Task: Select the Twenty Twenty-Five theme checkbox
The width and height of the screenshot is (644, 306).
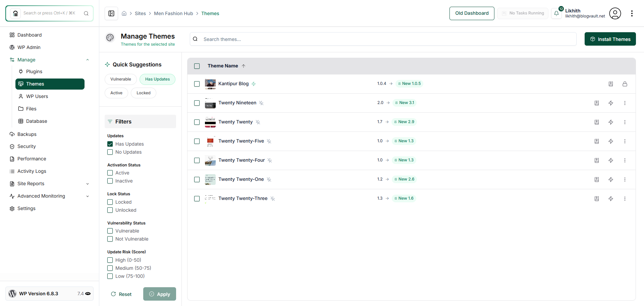Action: [x=197, y=141]
